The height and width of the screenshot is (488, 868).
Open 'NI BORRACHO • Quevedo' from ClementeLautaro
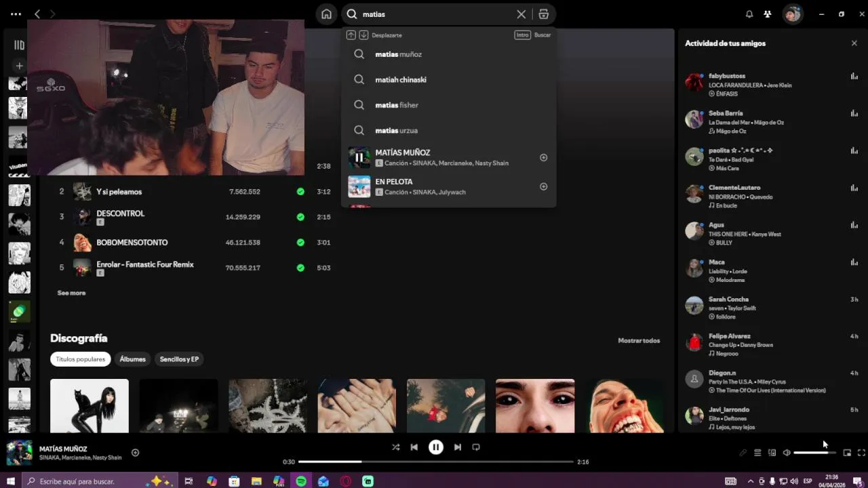(741, 197)
